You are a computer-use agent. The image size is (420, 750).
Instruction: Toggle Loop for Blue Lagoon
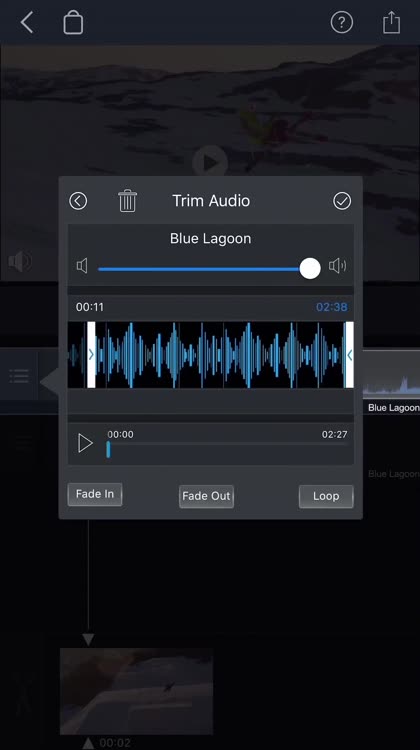click(326, 496)
